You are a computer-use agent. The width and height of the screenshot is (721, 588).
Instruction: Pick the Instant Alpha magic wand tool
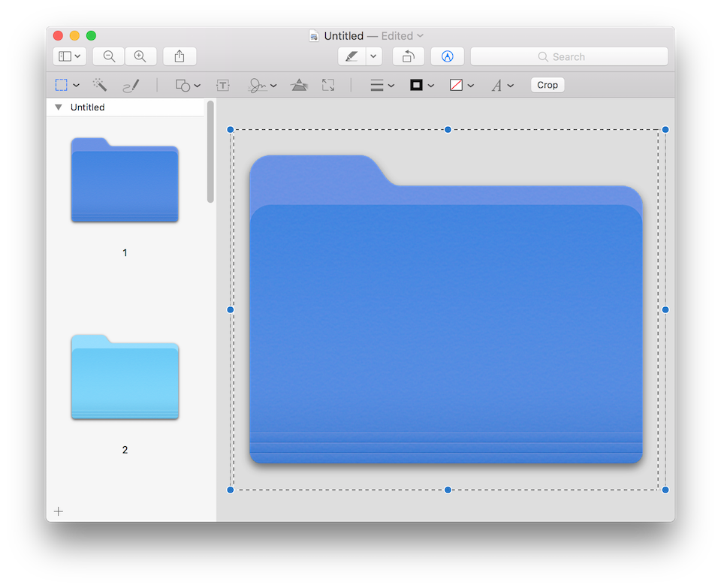[x=99, y=85]
